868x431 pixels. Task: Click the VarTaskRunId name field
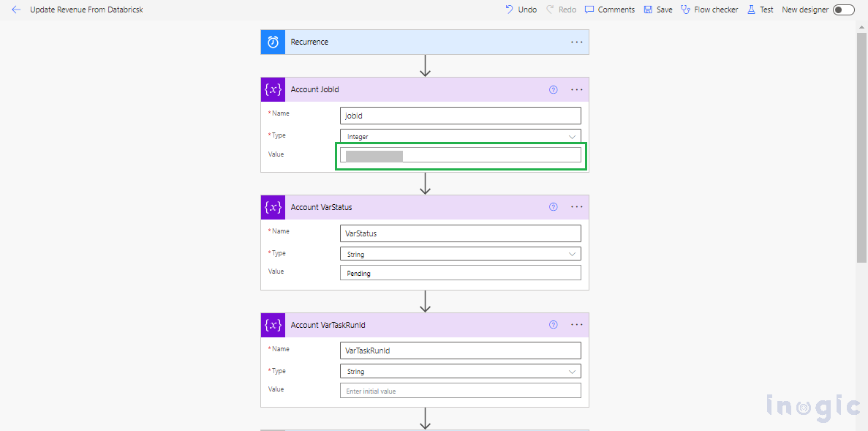(x=461, y=351)
